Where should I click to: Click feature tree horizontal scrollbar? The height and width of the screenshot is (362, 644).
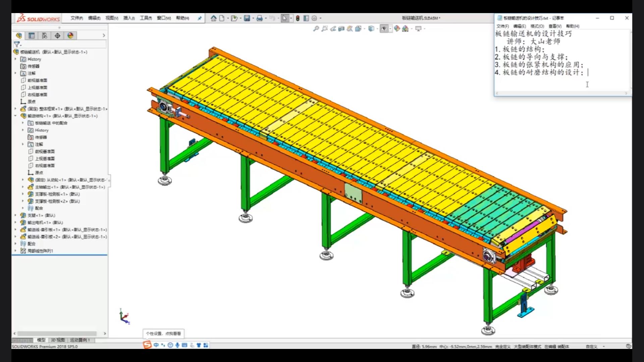coord(57,334)
